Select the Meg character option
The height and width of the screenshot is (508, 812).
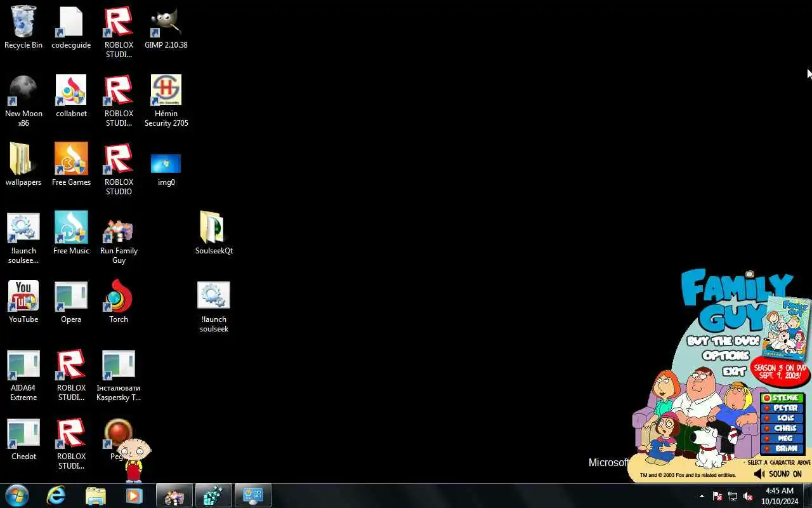point(782,439)
